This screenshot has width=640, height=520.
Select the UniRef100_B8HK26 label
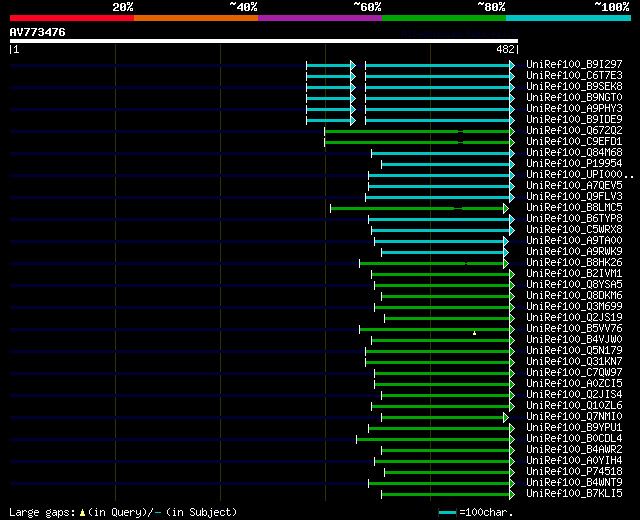click(x=574, y=263)
